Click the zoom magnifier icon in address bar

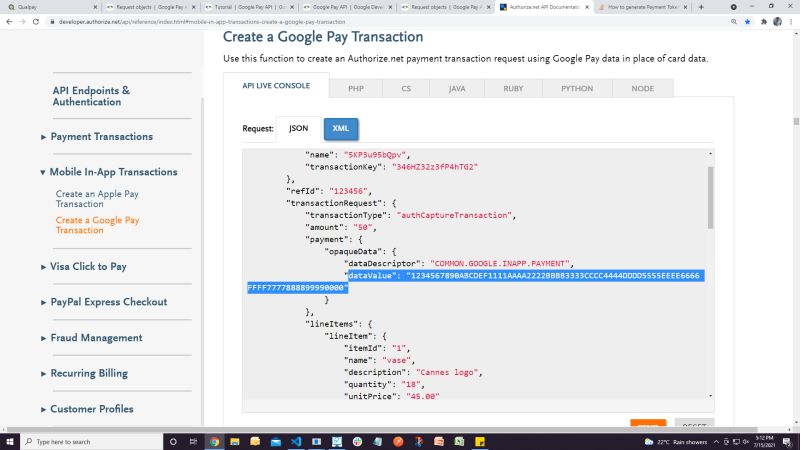coord(734,22)
